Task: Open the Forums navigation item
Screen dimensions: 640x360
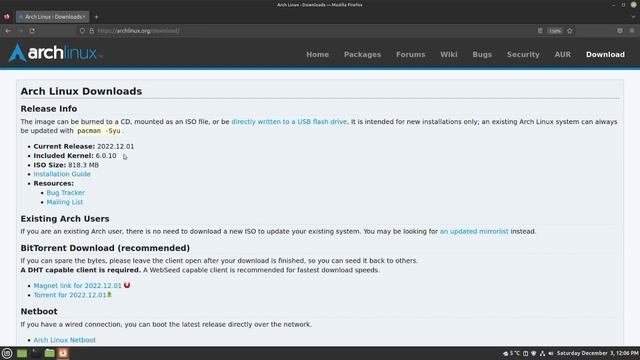Action: pyautogui.click(x=411, y=54)
